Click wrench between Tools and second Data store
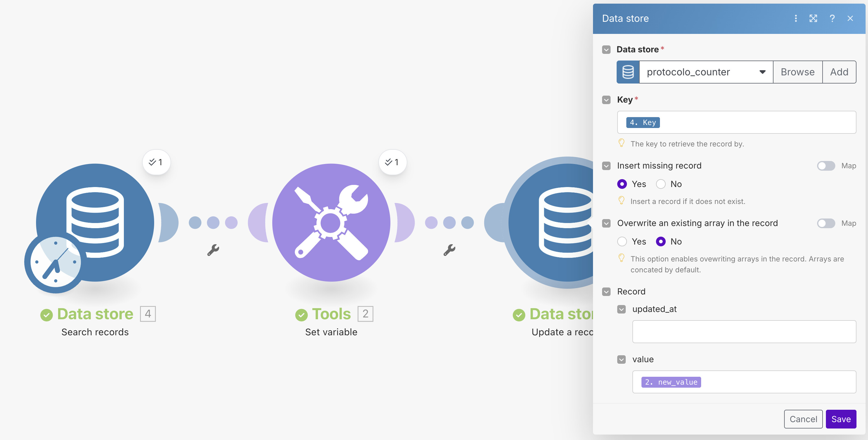868x440 pixels. click(x=449, y=250)
